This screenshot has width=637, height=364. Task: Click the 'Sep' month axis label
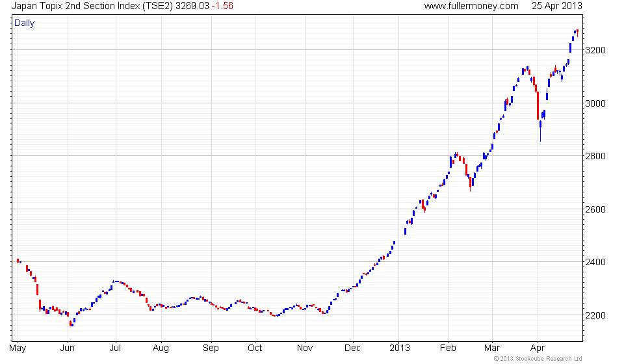point(211,348)
